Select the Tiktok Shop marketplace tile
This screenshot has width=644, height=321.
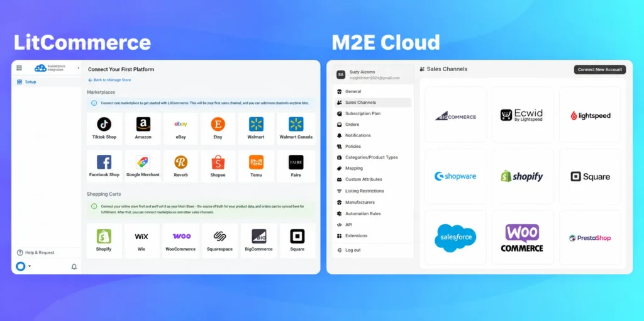coord(104,128)
